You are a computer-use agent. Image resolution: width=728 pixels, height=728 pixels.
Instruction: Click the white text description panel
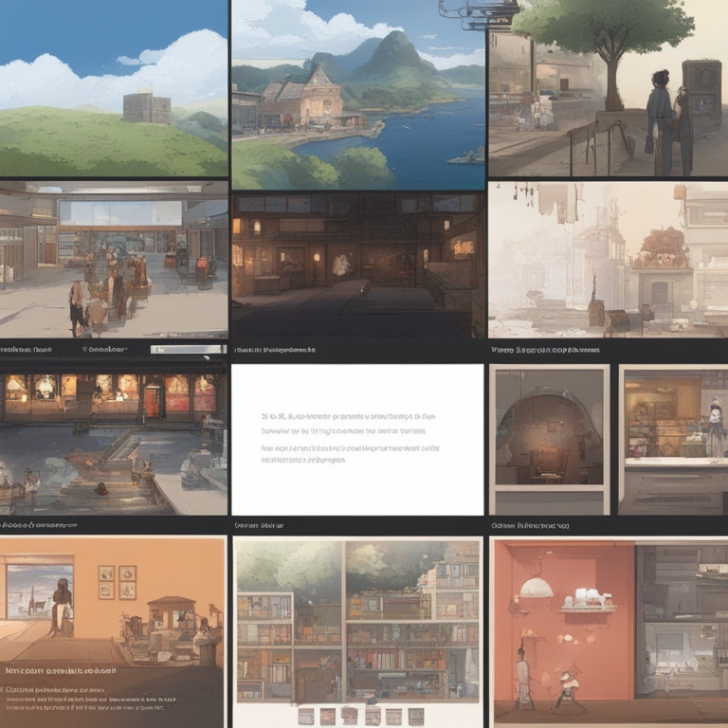(x=357, y=439)
